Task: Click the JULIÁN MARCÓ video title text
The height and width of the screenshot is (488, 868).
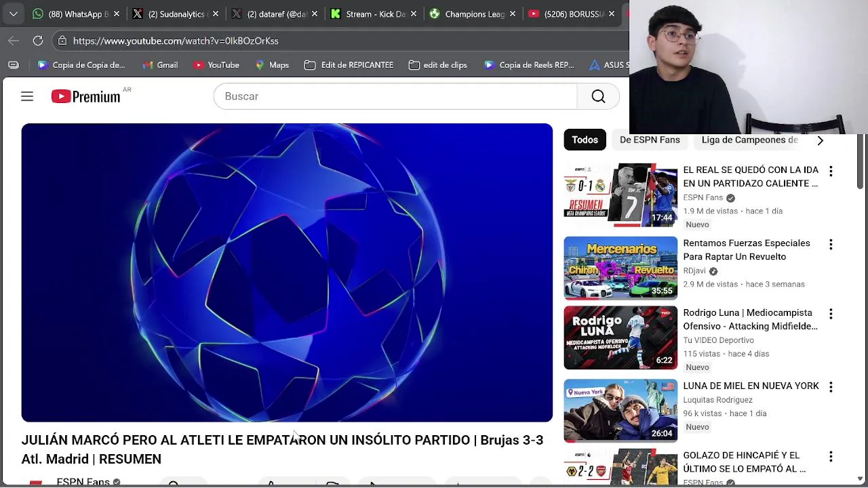Action: pos(282,449)
